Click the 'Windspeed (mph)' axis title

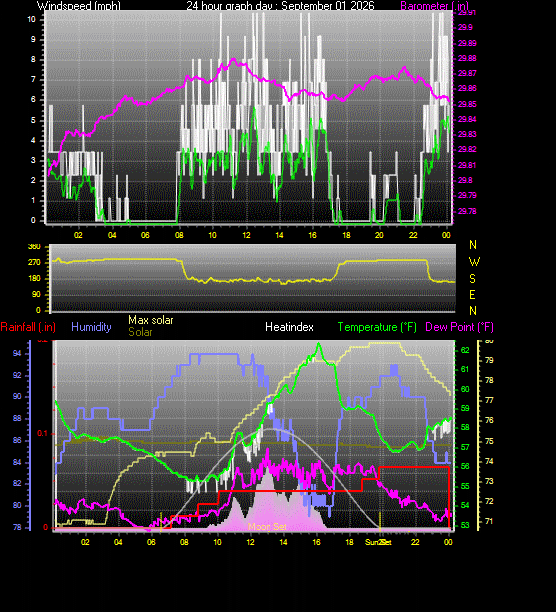click(x=79, y=5)
